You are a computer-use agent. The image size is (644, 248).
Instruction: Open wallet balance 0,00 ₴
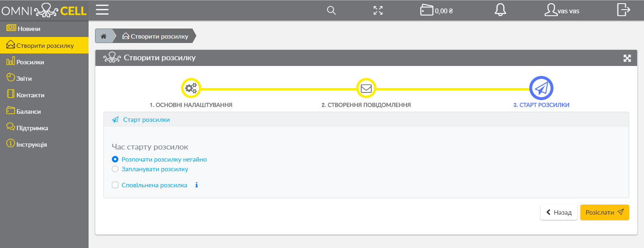(x=437, y=10)
